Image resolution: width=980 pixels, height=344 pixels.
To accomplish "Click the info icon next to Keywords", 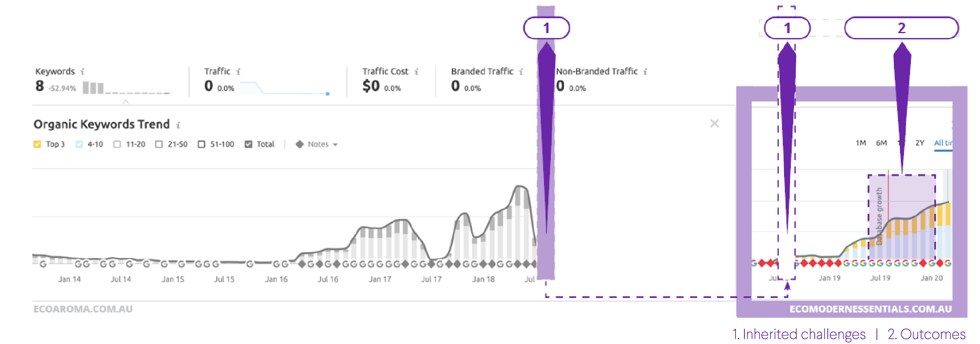I will [82, 72].
